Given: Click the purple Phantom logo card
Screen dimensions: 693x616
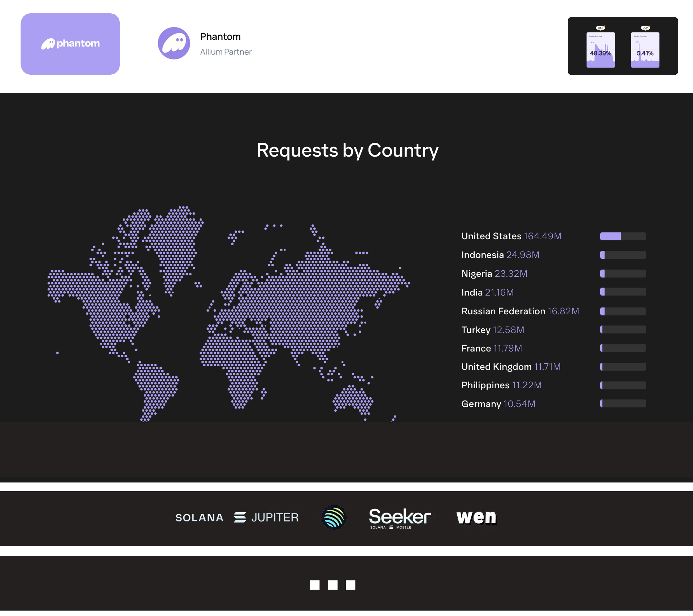Looking at the screenshot, I should 70,44.
